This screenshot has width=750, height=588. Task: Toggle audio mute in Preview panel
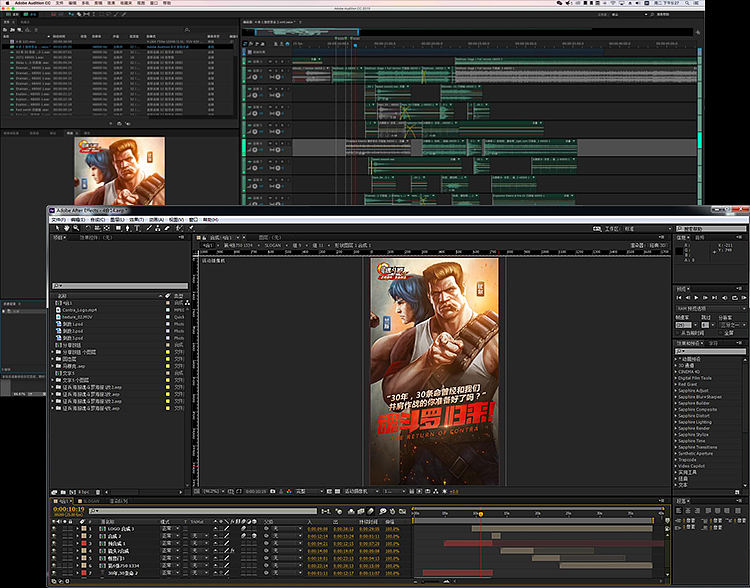pyautogui.click(x=725, y=298)
